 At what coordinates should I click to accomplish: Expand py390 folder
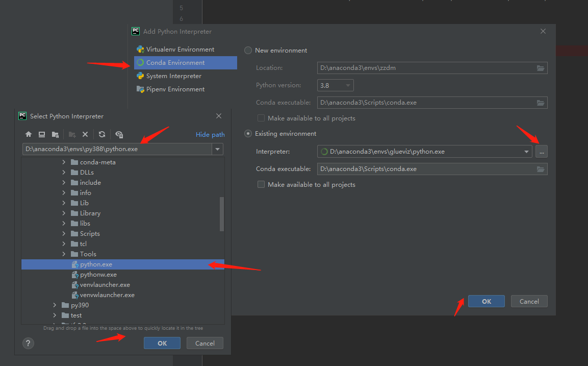[x=55, y=305]
